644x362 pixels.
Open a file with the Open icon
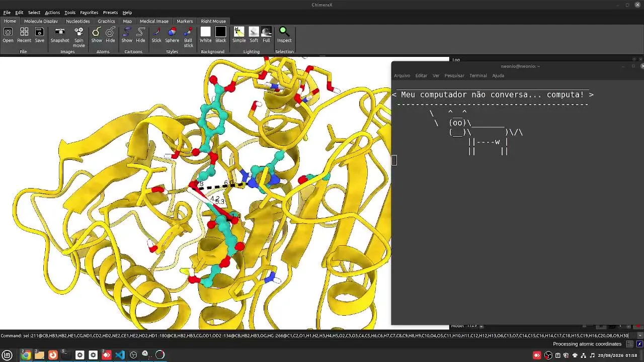[8, 35]
